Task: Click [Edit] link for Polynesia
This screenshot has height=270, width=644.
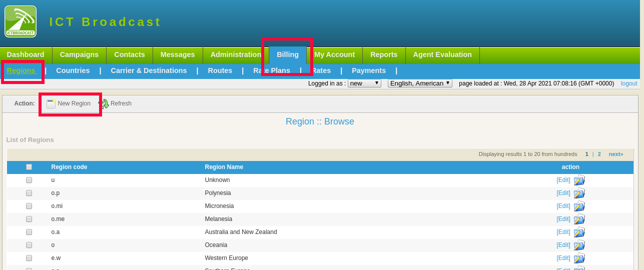Action: point(563,193)
